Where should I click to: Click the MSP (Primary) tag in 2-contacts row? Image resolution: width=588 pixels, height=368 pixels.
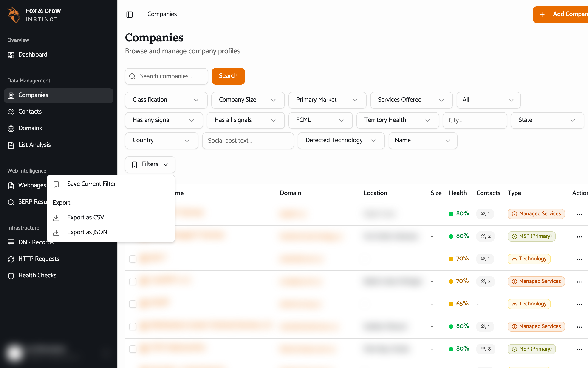[x=531, y=236]
